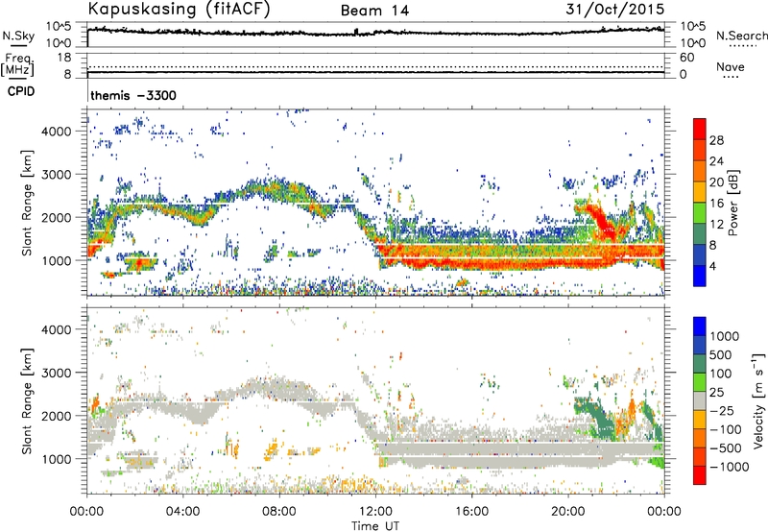Click the Time UT axis title
The height and width of the screenshot is (532, 768).
pos(375,526)
